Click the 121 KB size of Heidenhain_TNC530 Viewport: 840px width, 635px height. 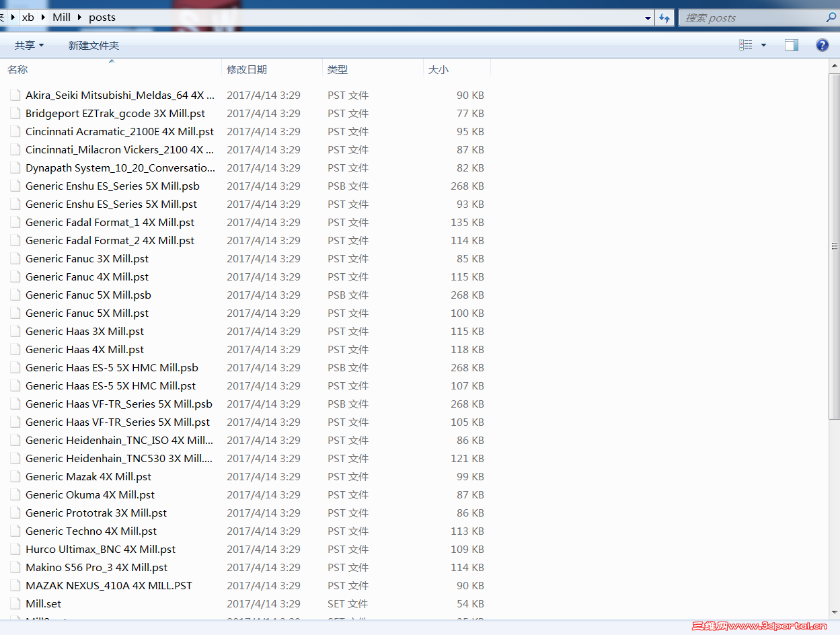pyautogui.click(x=467, y=458)
